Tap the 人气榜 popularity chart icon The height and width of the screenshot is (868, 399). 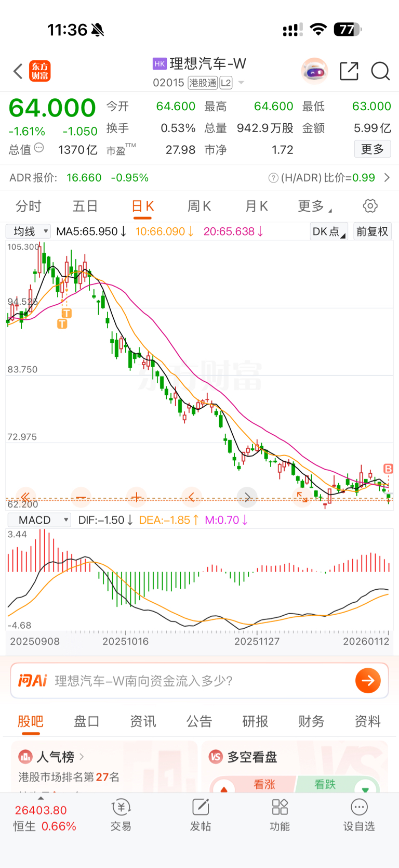pyautogui.click(x=25, y=757)
